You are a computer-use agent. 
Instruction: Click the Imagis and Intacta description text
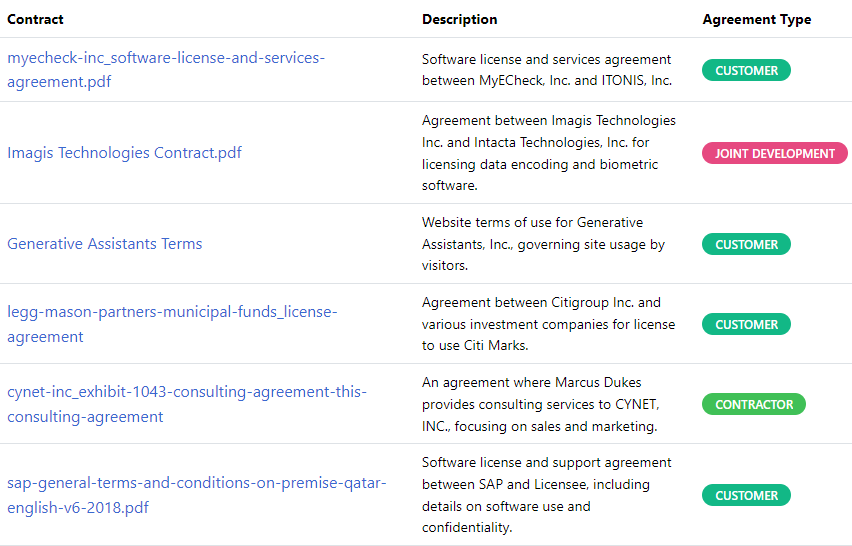coord(549,153)
